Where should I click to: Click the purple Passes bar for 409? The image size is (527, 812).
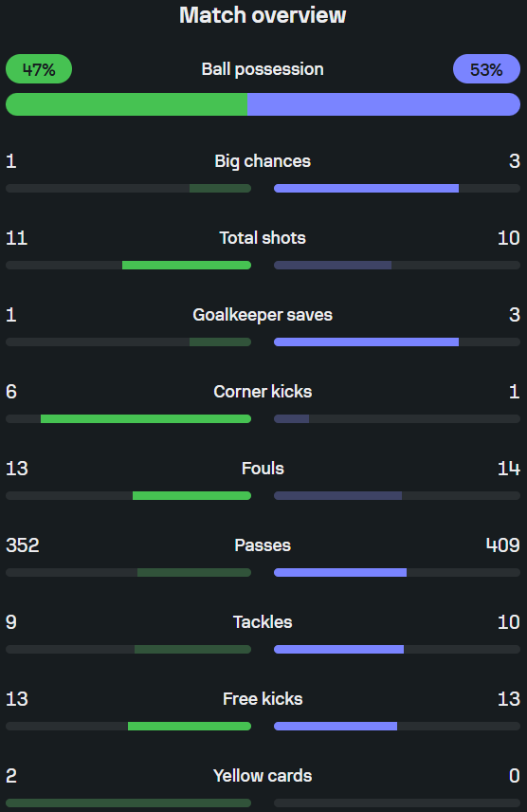340,572
